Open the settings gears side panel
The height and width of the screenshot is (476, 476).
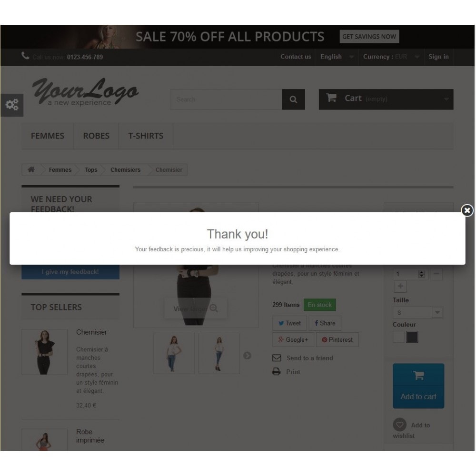[x=12, y=105]
